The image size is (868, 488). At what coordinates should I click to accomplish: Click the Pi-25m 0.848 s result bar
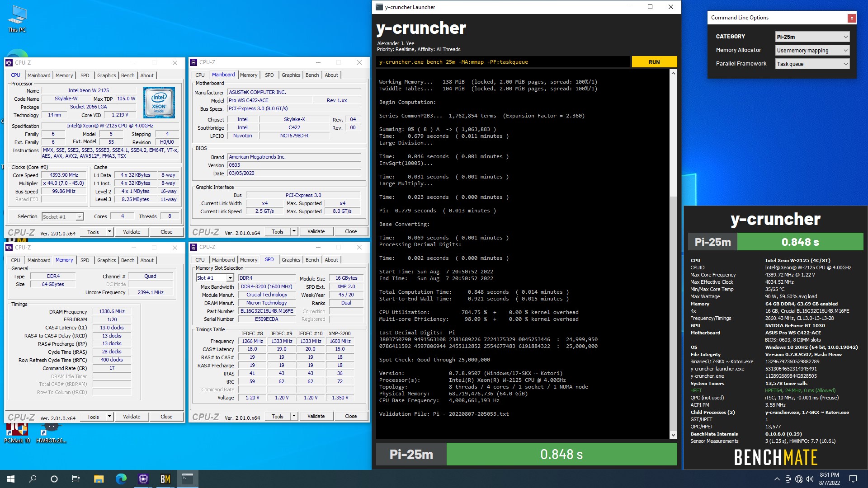tap(527, 454)
